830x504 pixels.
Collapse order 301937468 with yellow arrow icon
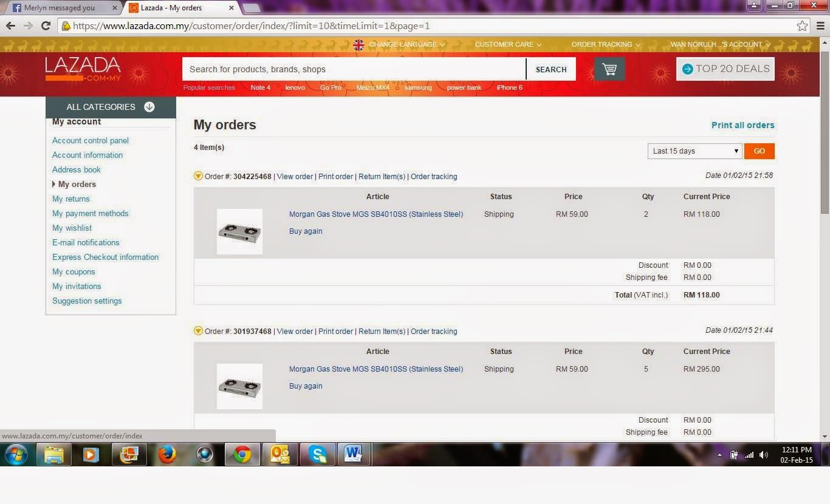198,331
